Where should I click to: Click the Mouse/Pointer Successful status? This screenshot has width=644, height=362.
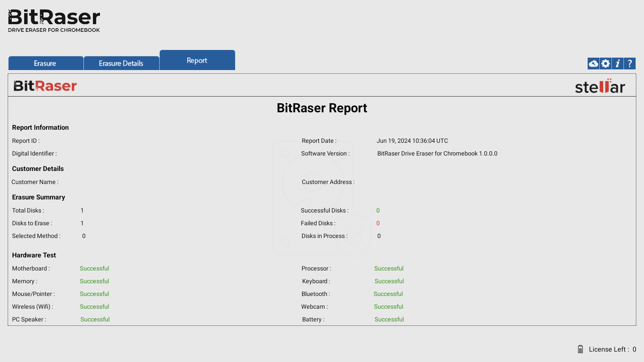pyautogui.click(x=94, y=294)
